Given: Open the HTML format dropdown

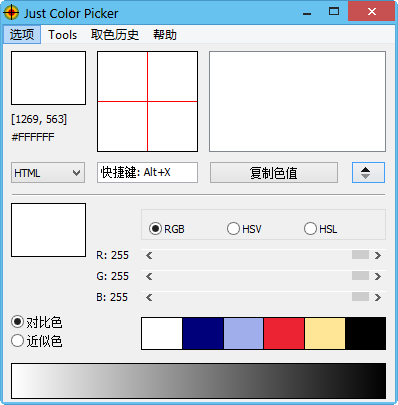Looking at the screenshot, I should 48,173.
